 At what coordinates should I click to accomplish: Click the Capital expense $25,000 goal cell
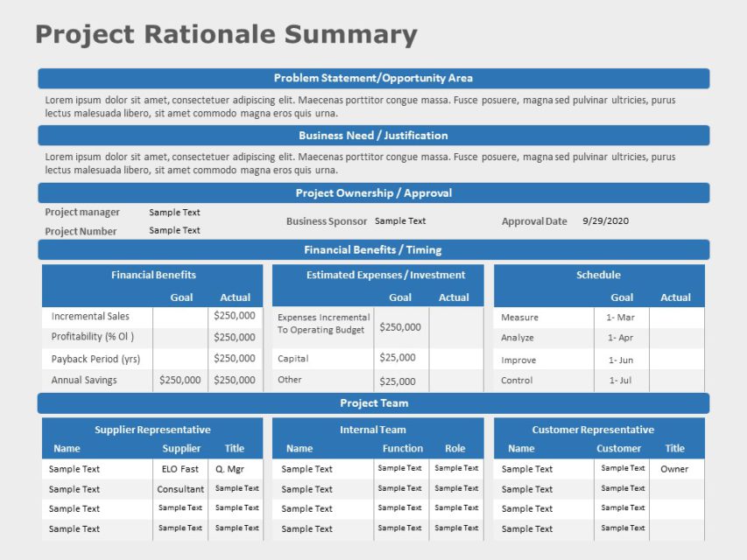(399, 358)
